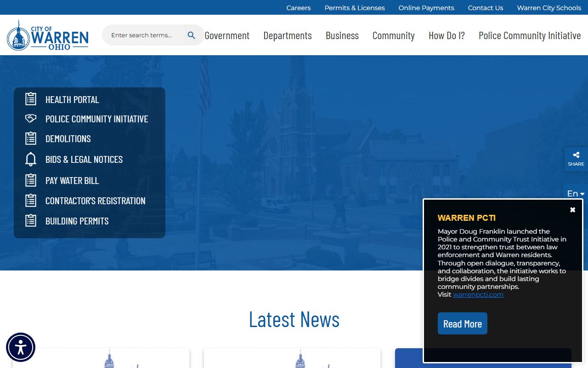
Task: Open the Permits & Licenses link
Action: coord(355,8)
